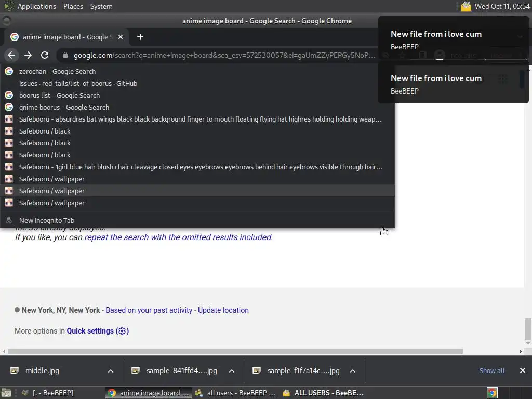Screen dimensions: 532x399
Task: Click the 'Update location' link
Action: click(223, 310)
